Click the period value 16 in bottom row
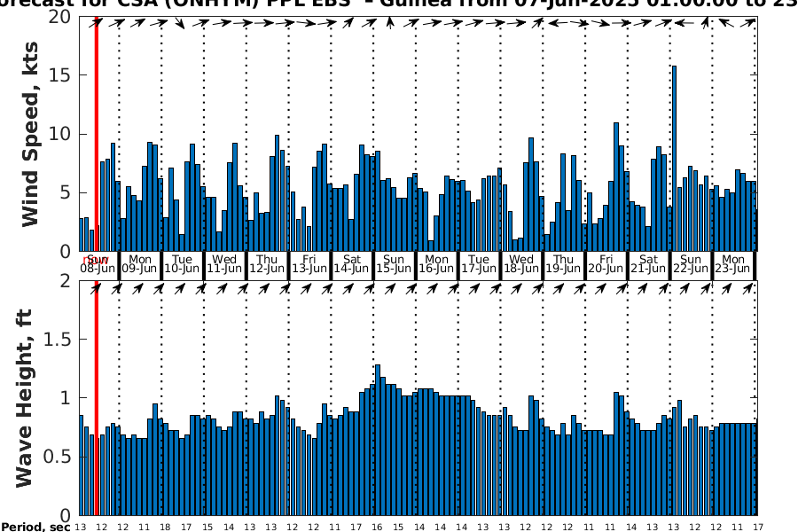 tap(377, 527)
